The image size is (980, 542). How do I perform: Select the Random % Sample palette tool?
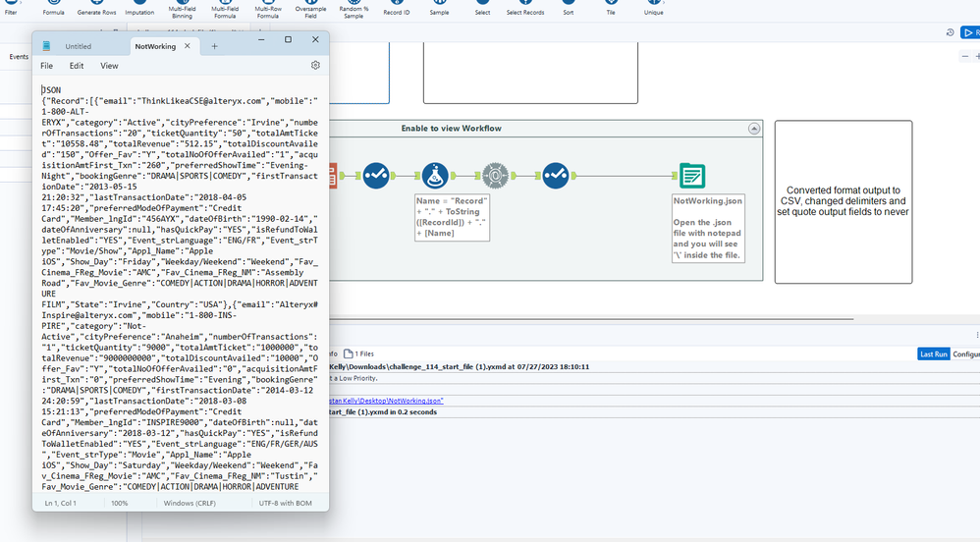pos(354,10)
